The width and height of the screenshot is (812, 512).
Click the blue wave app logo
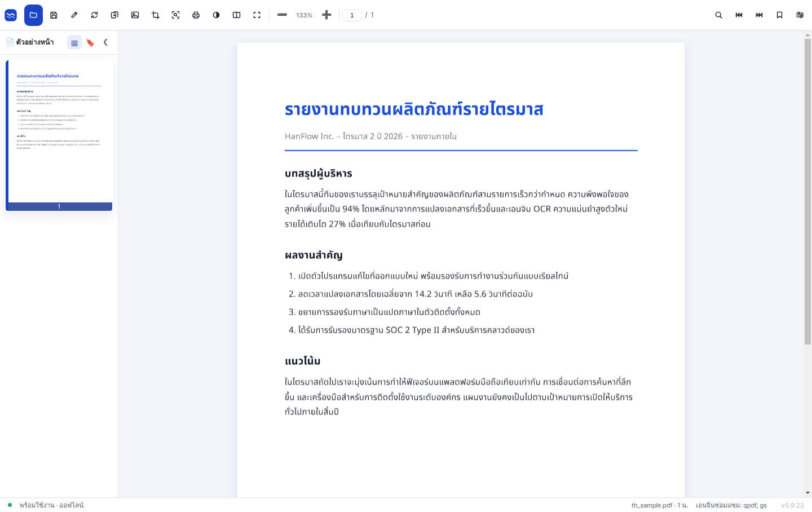point(11,15)
